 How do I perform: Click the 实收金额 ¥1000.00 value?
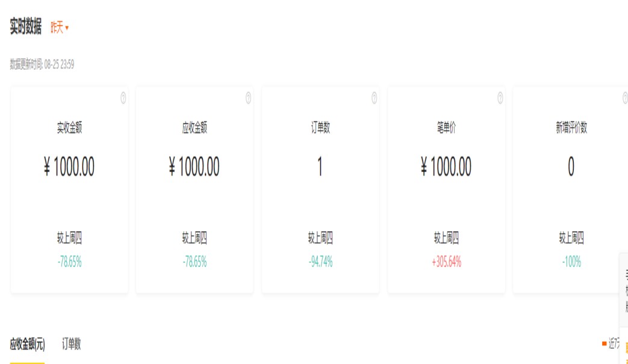(x=69, y=167)
